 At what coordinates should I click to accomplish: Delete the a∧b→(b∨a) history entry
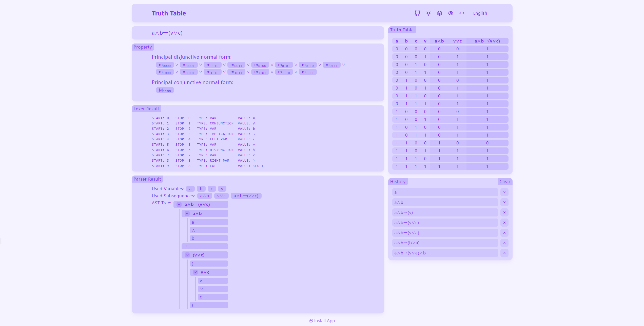(x=504, y=243)
